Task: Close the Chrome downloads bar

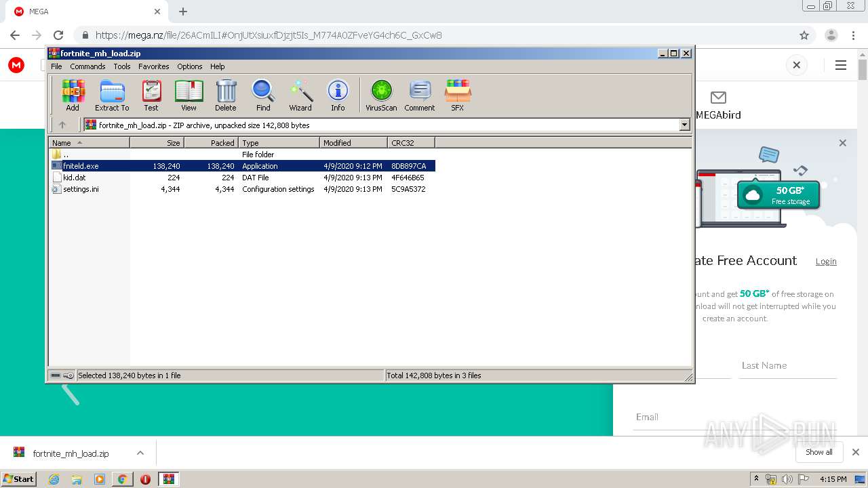Action: [x=856, y=452]
